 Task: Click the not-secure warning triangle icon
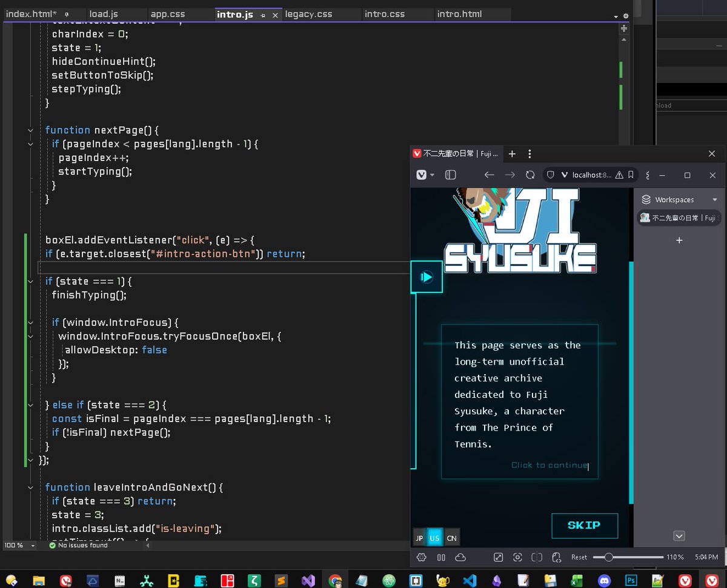pyautogui.click(x=619, y=174)
